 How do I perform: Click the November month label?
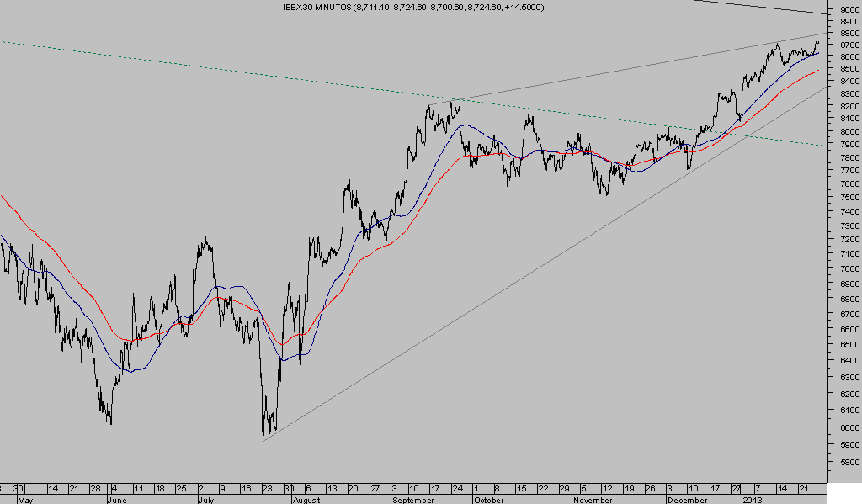pyautogui.click(x=591, y=499)
